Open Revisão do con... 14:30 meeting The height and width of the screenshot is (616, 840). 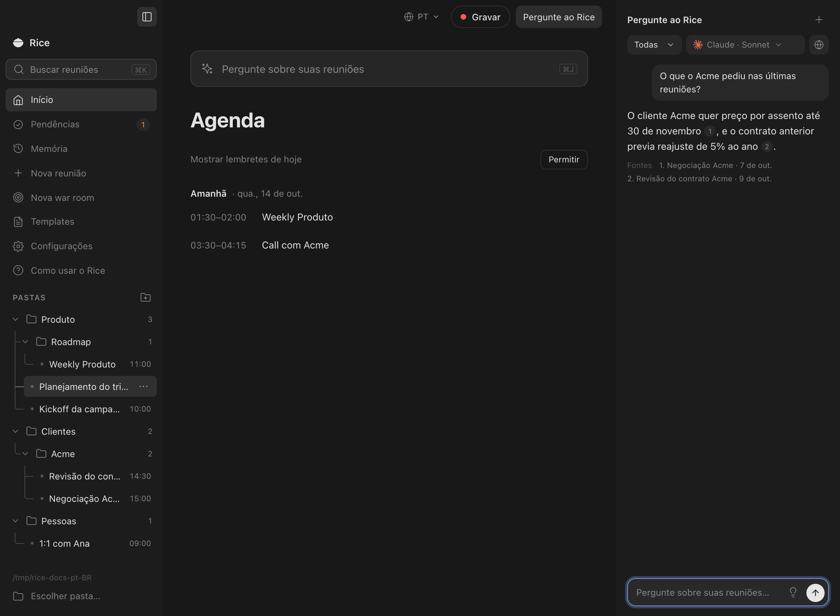pyautogui.click(x=95, y=476)
